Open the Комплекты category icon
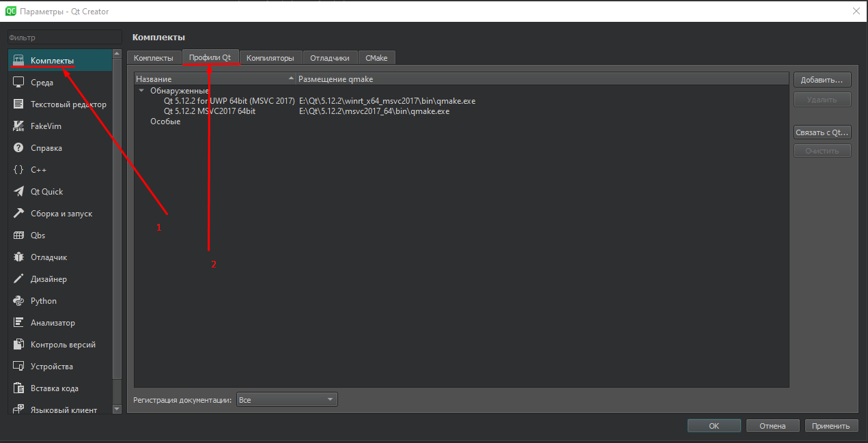 tap(19, 60)
